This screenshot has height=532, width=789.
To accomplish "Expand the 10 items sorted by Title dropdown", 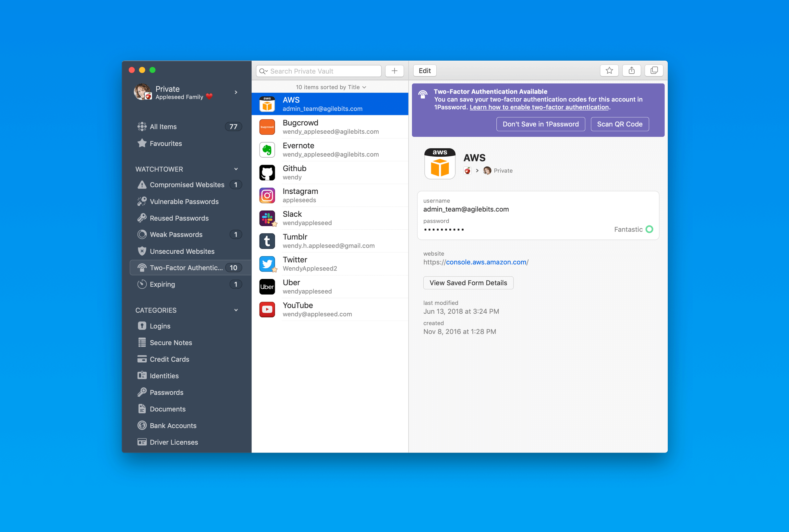I will 331,87.
